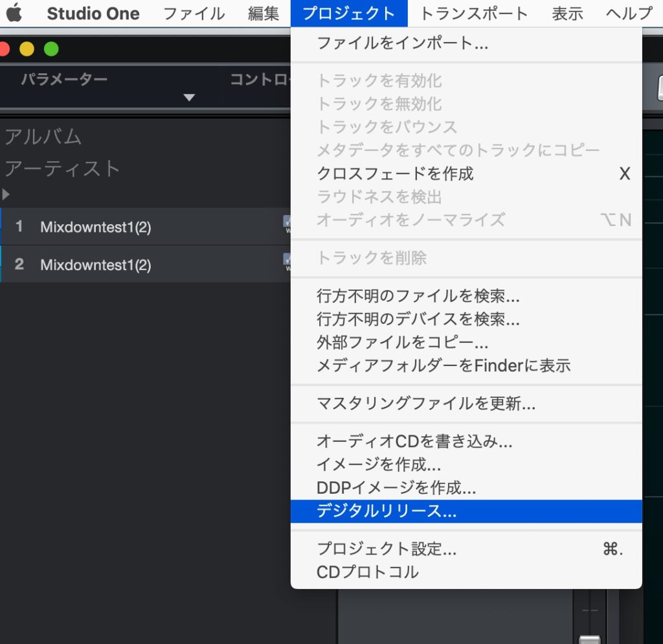Open the Apple menu

click(14, 13)
